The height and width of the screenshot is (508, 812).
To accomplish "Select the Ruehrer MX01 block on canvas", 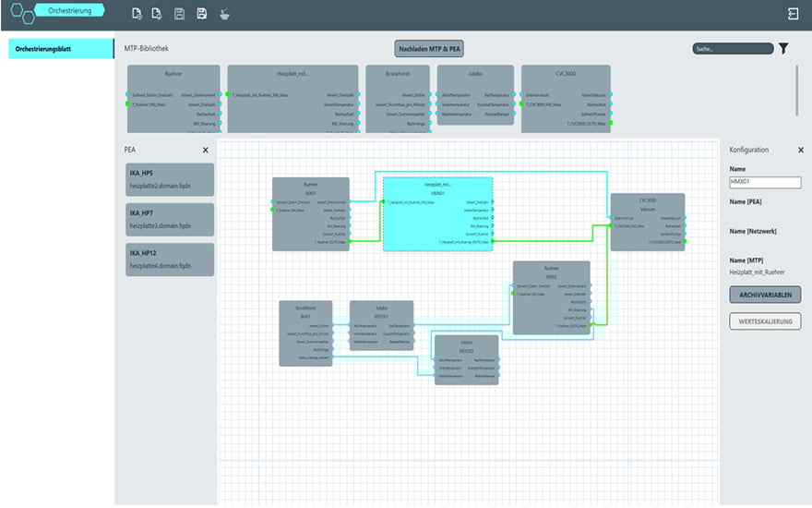I will point(311,214).
